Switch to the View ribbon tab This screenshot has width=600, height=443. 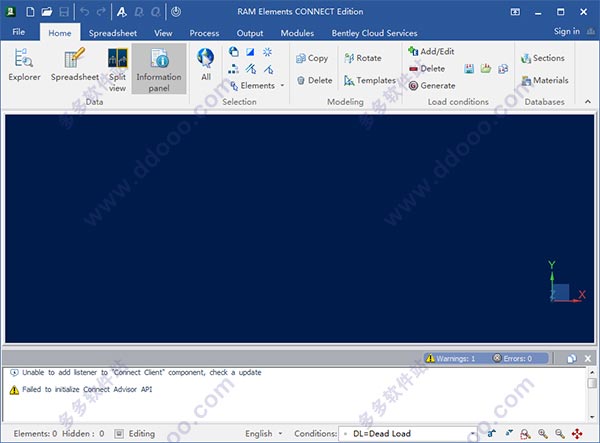click(163, 33)
